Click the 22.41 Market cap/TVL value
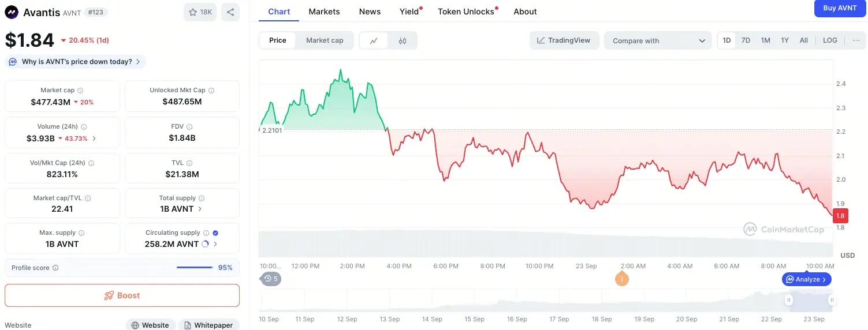The height and width of the screenshot is (330, 868). coord(62,209)
